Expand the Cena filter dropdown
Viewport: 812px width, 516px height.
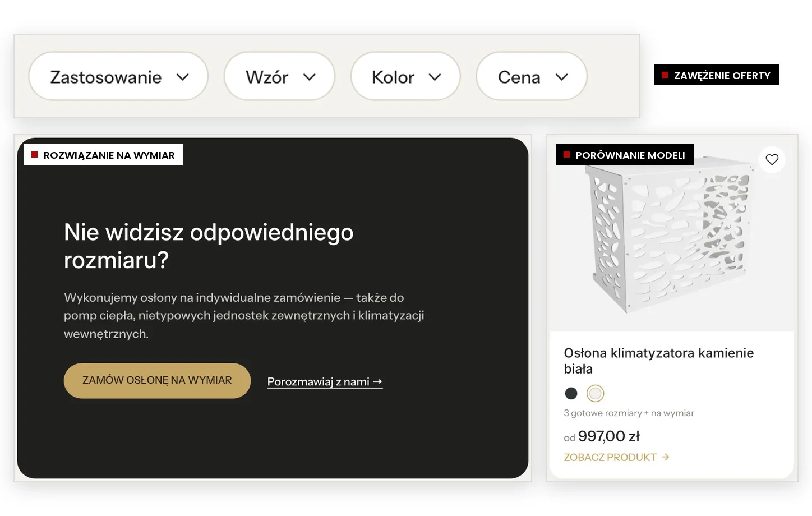[x=532, y=76]
